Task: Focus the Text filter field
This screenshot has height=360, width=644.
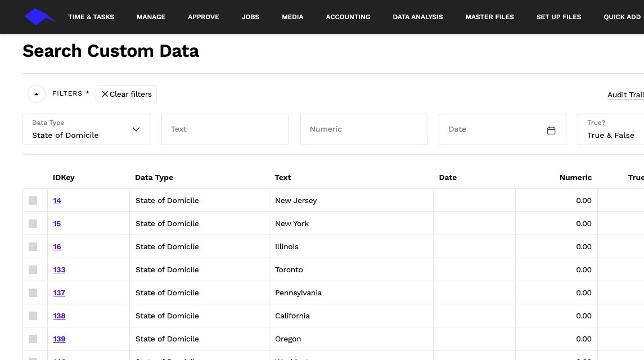Action: (x=225, y=129)
